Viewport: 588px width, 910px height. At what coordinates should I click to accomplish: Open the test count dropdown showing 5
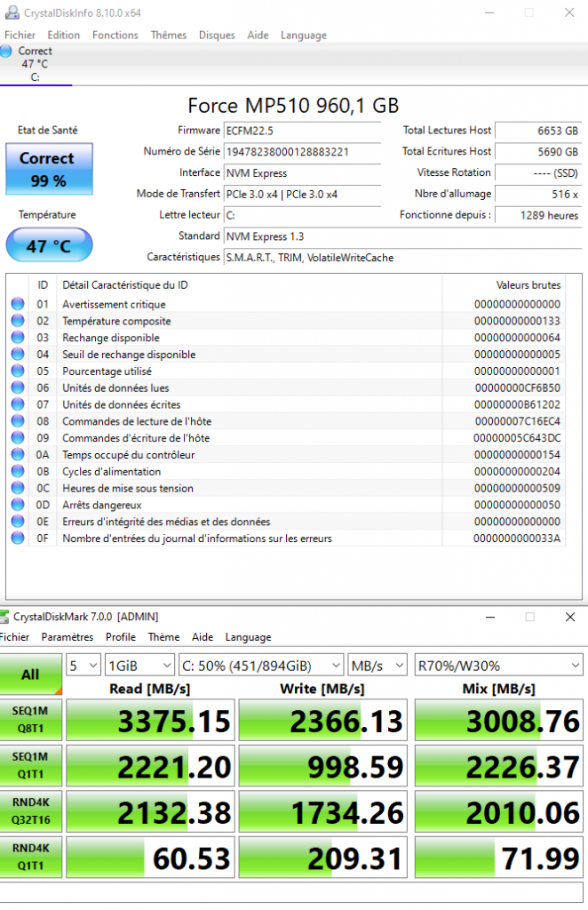(x=83, y=666)
